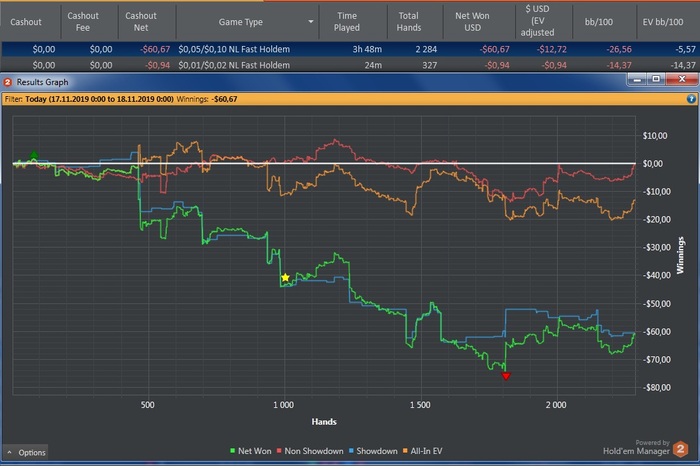The height and width of the screenshot is (470, 700).
Task: Click the -26,56 bb/100 cell
Action: [619, 49]
